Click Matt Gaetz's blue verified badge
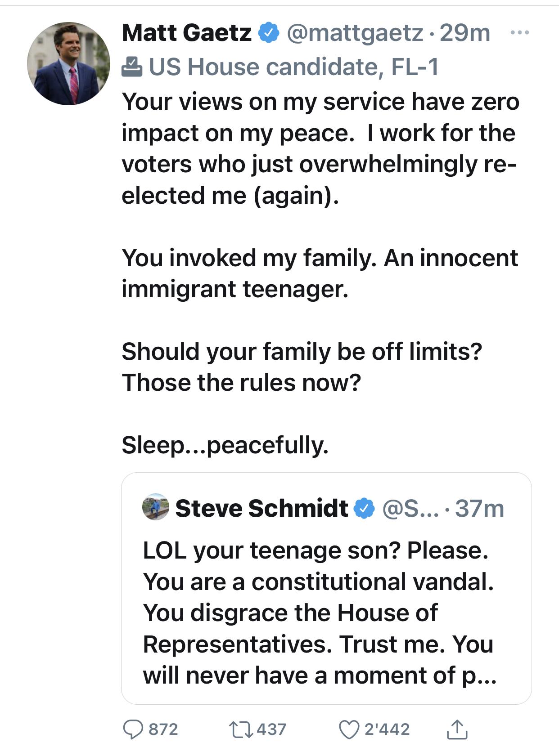The height and width of the screenshot is (756, 559). click(x=269, y=33)
